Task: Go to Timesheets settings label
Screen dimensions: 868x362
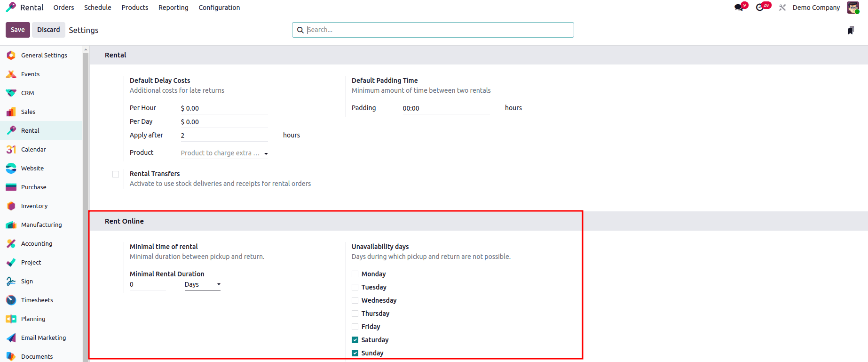Action: click(37, 300)
